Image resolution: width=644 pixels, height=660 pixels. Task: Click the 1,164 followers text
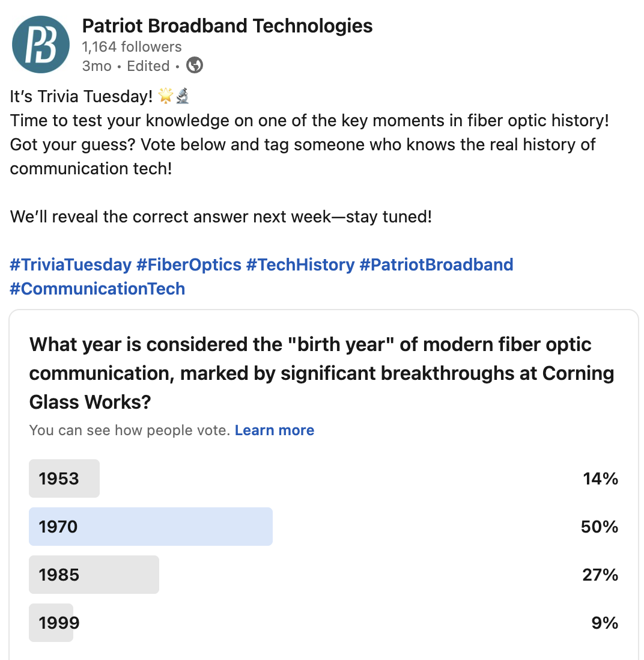pyautogui.click(x=132, y=47)
